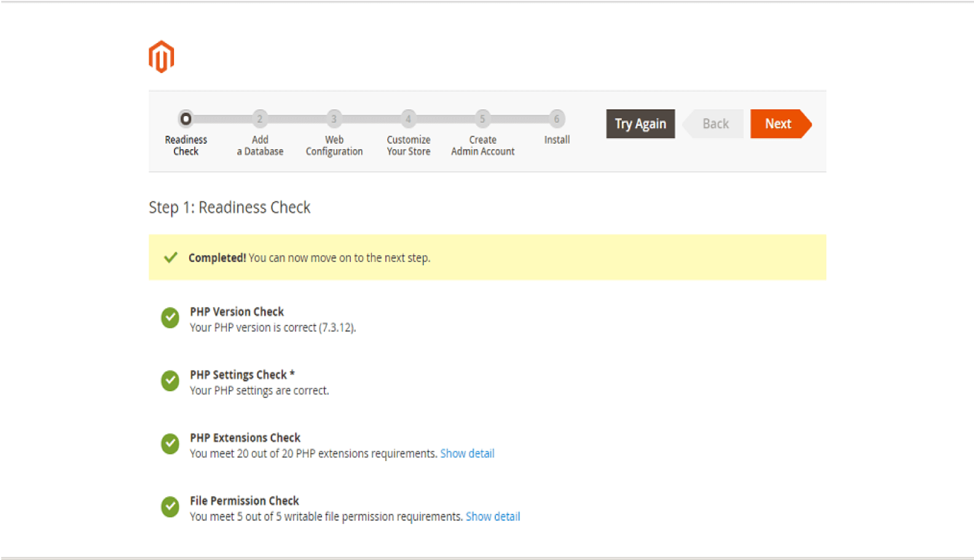Click the PHP Extensions Check green checkmark
The image size is (974, 560).
click(170, 444)
